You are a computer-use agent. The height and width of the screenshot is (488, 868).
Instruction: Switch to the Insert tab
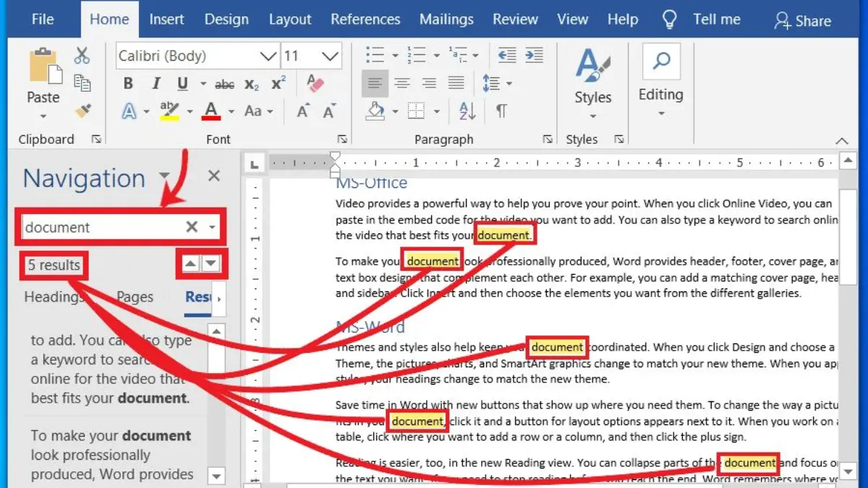pos(166,20)
